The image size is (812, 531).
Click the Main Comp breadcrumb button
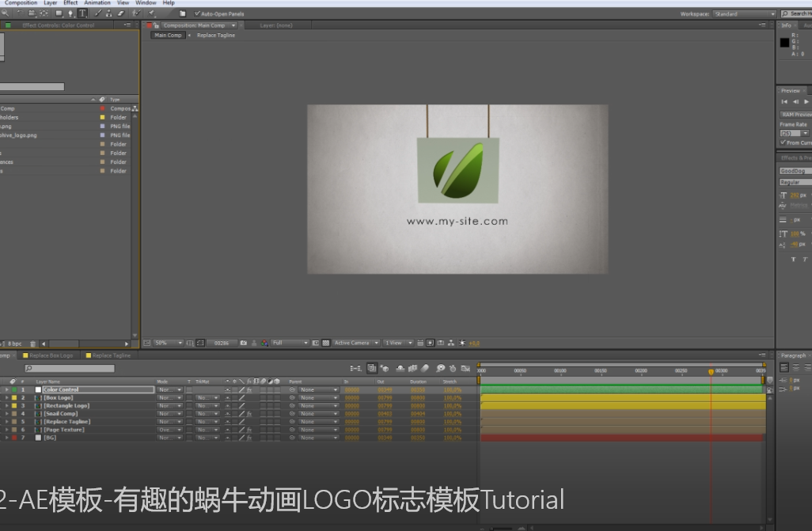point(168,36)
